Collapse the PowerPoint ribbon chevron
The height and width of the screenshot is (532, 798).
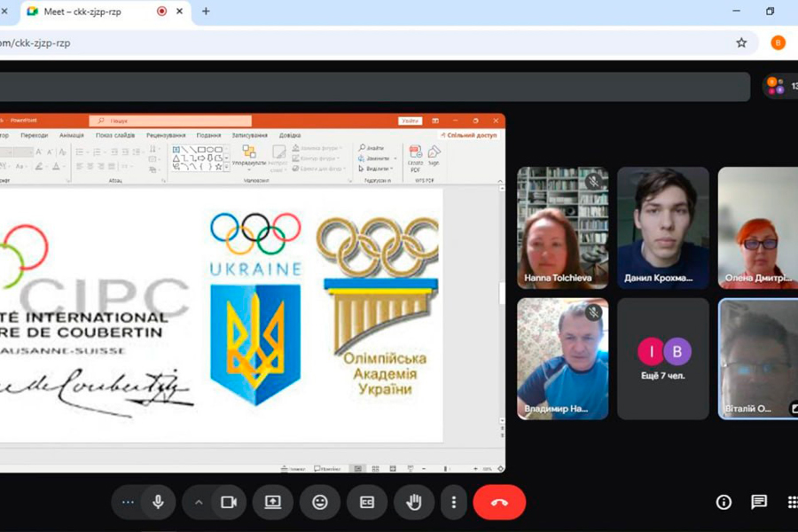[500, 181]
